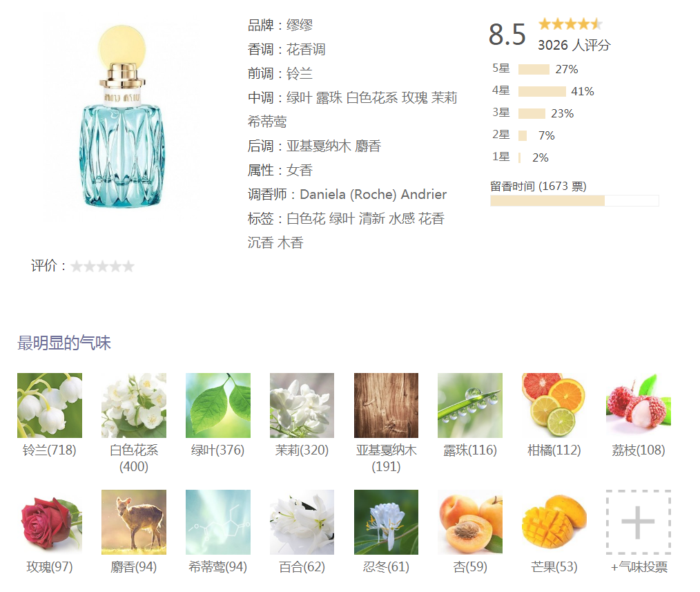The height and width of the screenshot is (592, 700).
Task: Select the 白色花系 white flowers icon
Action: (133, 405)
